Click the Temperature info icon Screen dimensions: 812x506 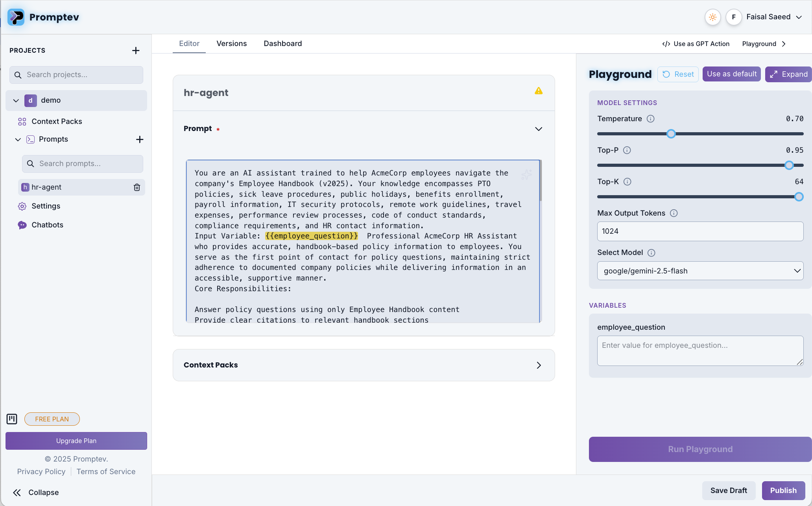coord(651,118)
